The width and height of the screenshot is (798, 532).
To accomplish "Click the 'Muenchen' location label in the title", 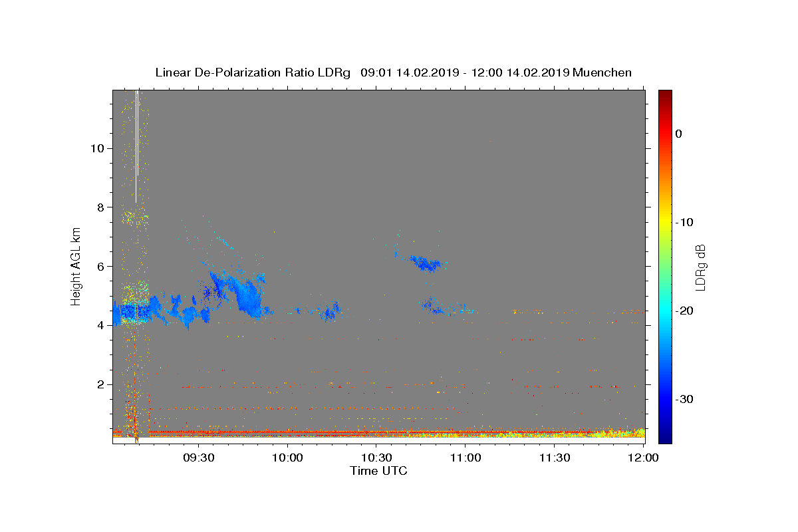I will pyautogui.click(x=602, y=72).
